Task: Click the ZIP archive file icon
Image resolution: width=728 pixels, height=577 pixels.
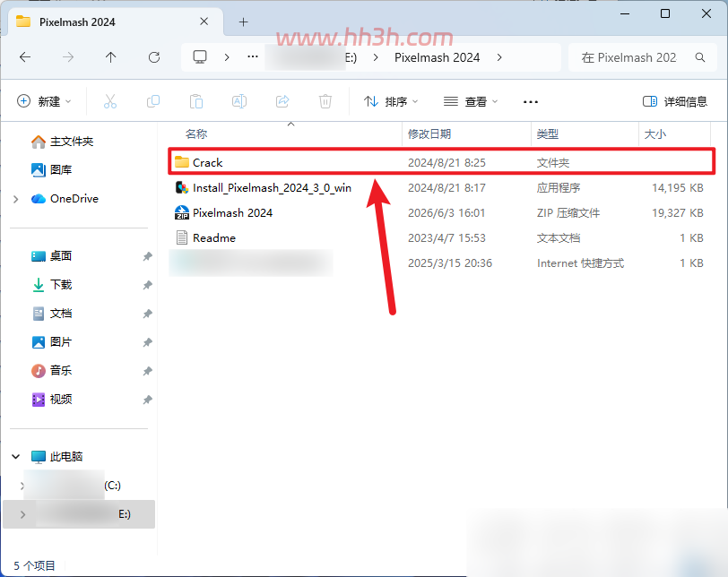Action: coord(182,213)
